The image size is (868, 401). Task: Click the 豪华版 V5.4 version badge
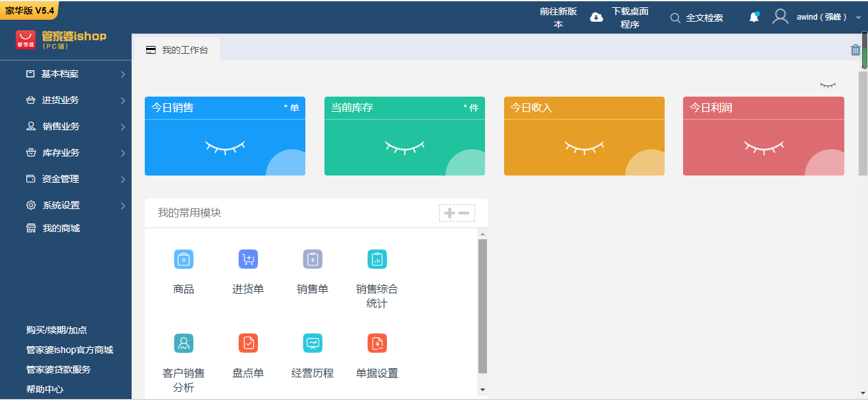coord(30,10)
